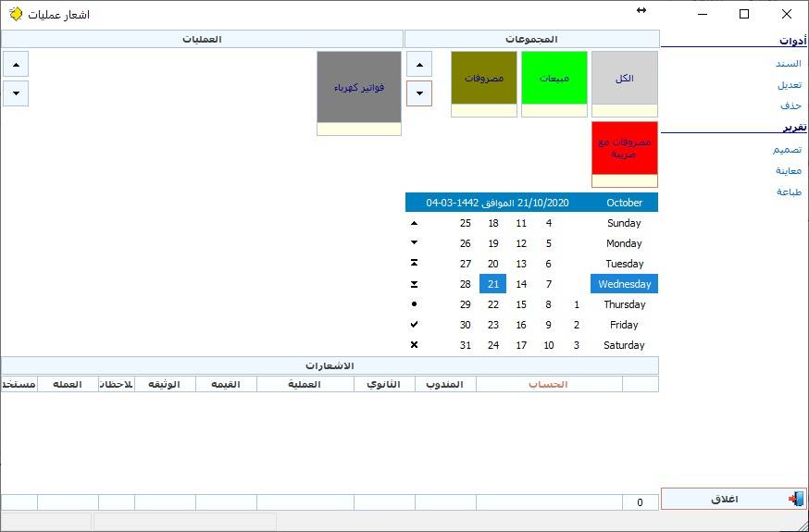The width and height of the screenshot is (809, 532).
Task: Select the green مبيعات group tile
Action: point(554,84)
